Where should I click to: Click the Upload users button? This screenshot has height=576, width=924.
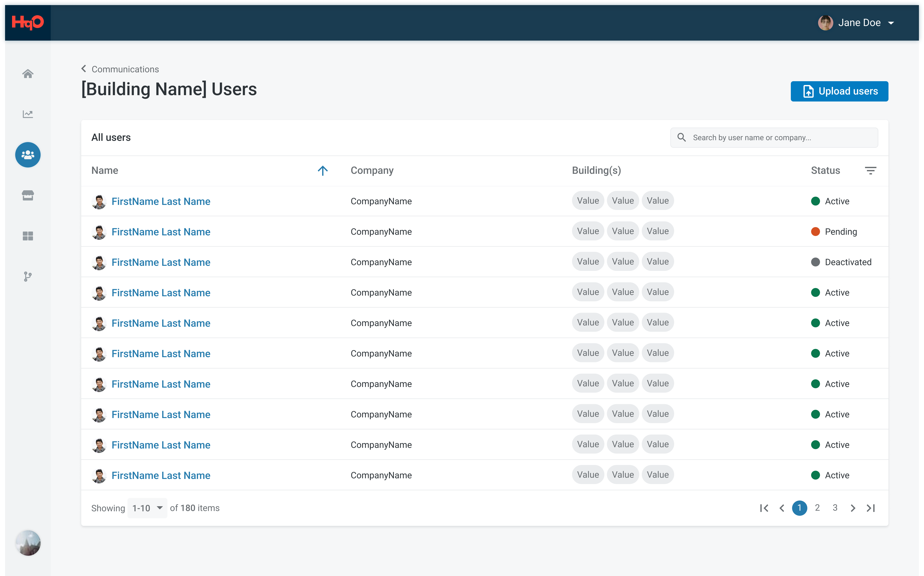pyautogui.click(x=839, y=91)
